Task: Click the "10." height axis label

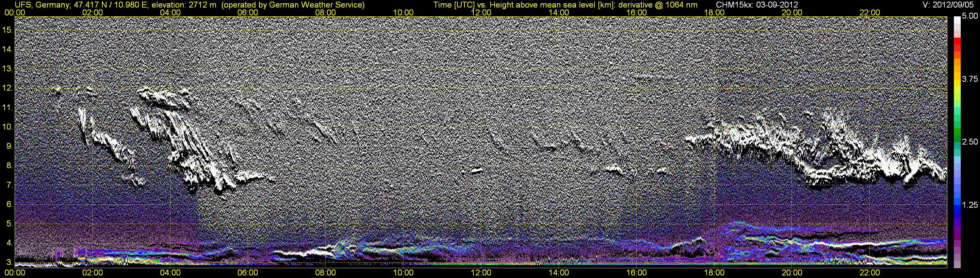Action: coord(8,127)
